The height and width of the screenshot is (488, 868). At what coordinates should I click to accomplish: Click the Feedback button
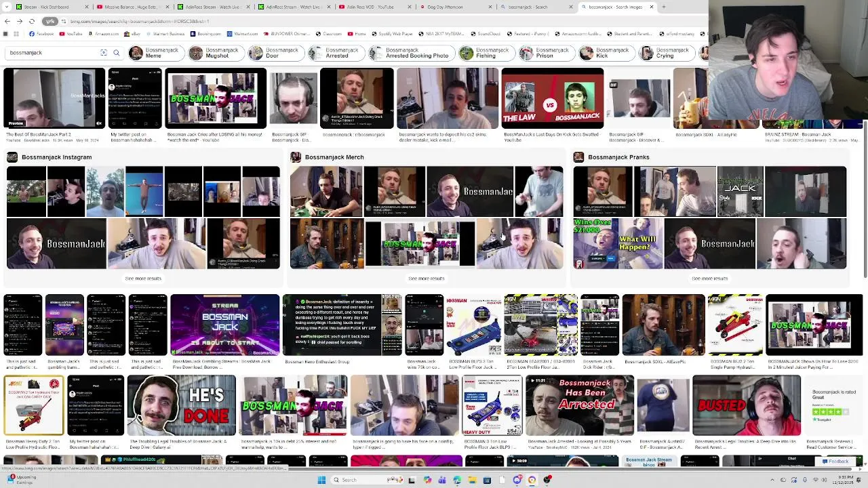point(835,462)
